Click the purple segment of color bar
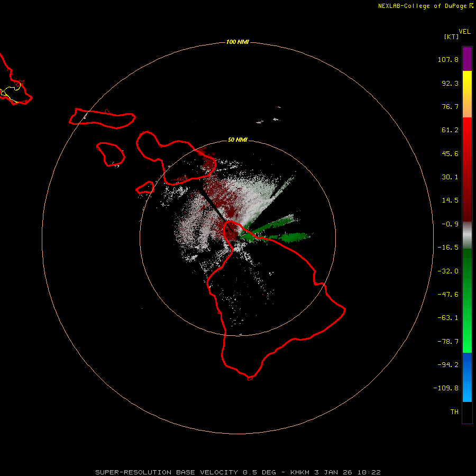Screen dimensions: 476x476 tap(467, 59)
